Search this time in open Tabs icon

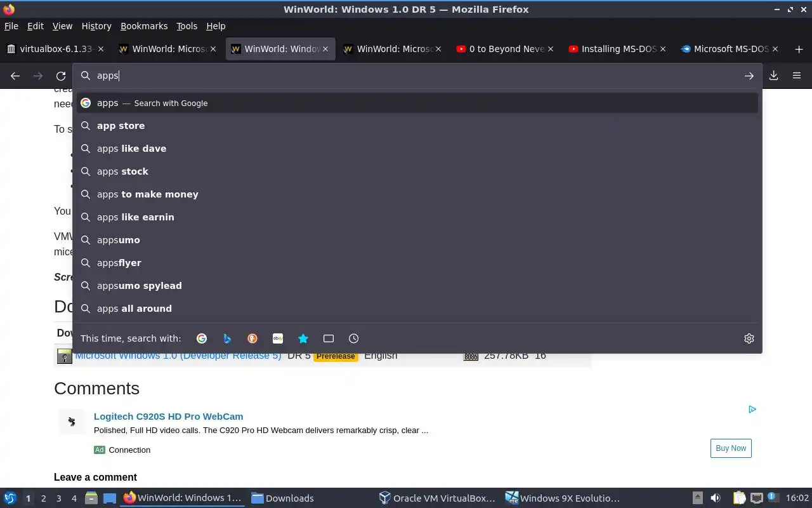[329, 338]
